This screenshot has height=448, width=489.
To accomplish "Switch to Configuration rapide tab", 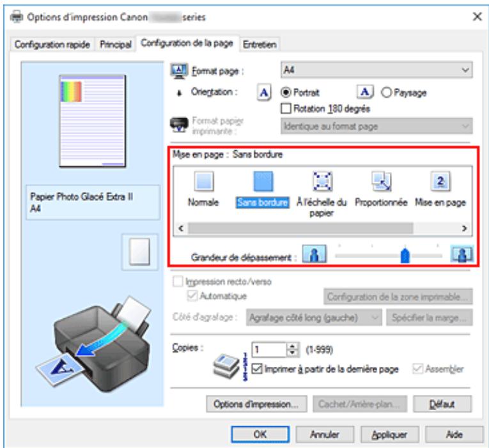I will point(52,45).
